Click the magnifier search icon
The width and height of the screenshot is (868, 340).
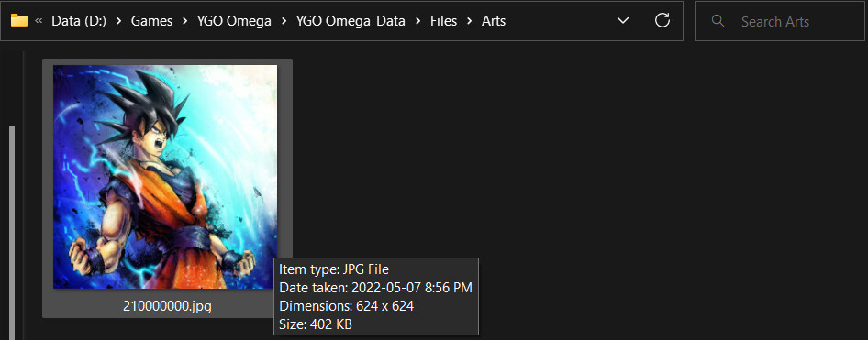(718, 21)
